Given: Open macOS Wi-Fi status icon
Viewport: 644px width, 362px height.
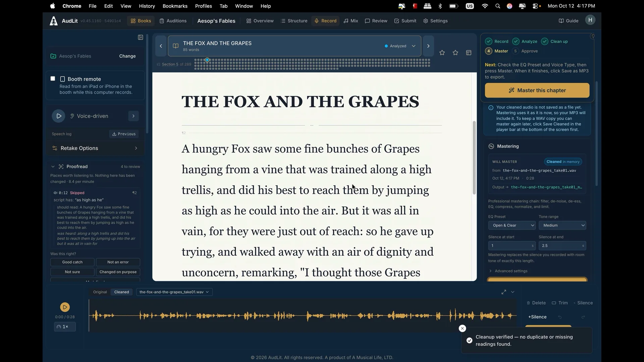Looking at the screenshot, I should [485, 6].
